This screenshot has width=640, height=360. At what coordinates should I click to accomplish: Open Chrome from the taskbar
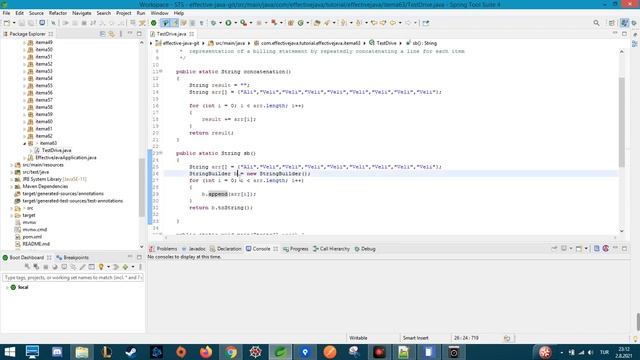coord(231,352)
